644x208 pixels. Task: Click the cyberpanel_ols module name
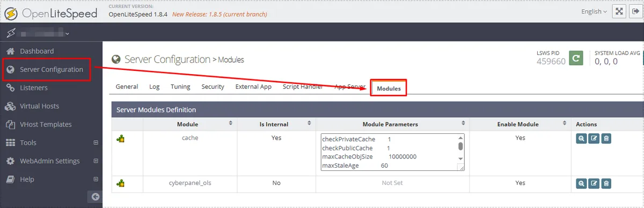(x=191, y=183)
